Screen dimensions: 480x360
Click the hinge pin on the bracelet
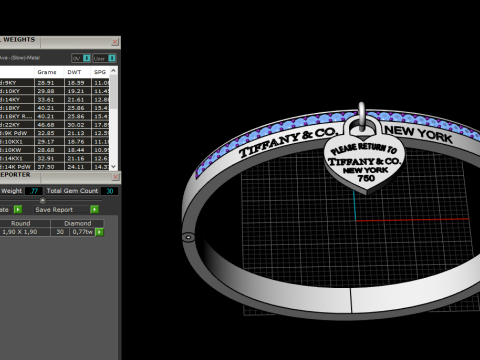pyautogui.click(x=188, y=237)
